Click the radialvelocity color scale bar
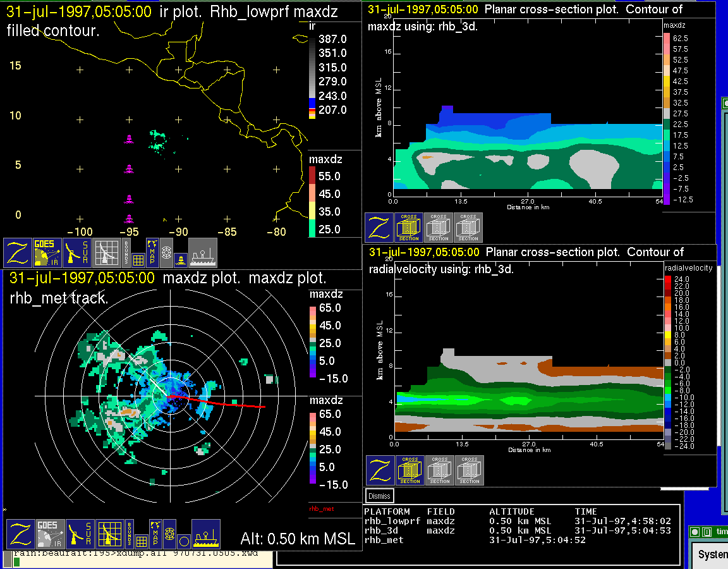The height and width of the screenshot is (569, 728). click(x=668, y=363)
